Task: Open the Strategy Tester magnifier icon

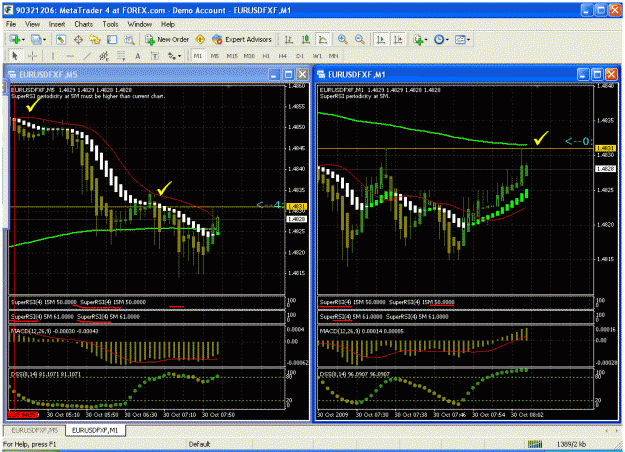Action: point(129,39)
